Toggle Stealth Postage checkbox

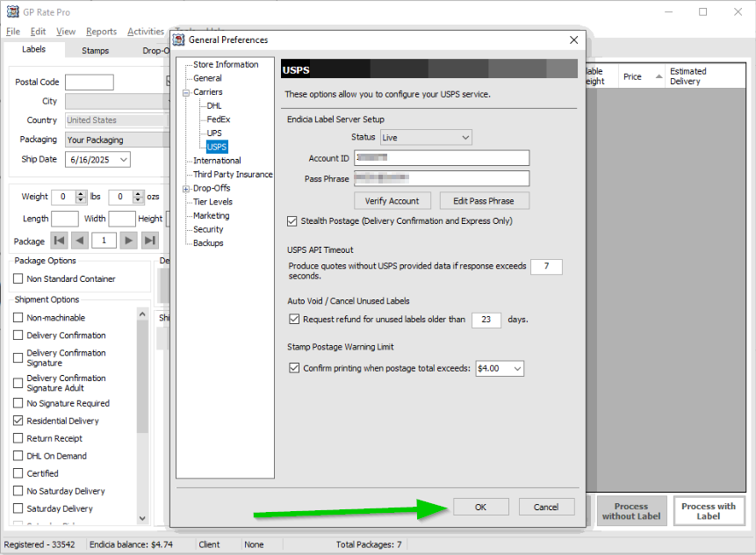pos(292,221)
